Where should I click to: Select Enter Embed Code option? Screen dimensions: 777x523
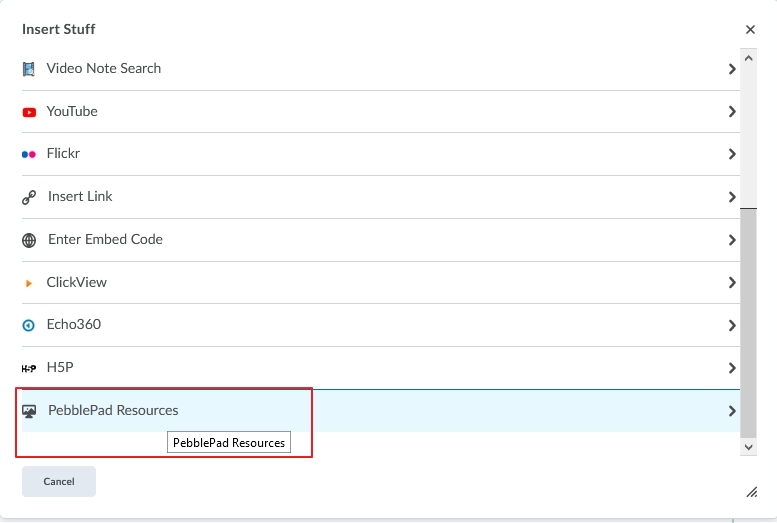pyautogui.click(x=381, y=240)
